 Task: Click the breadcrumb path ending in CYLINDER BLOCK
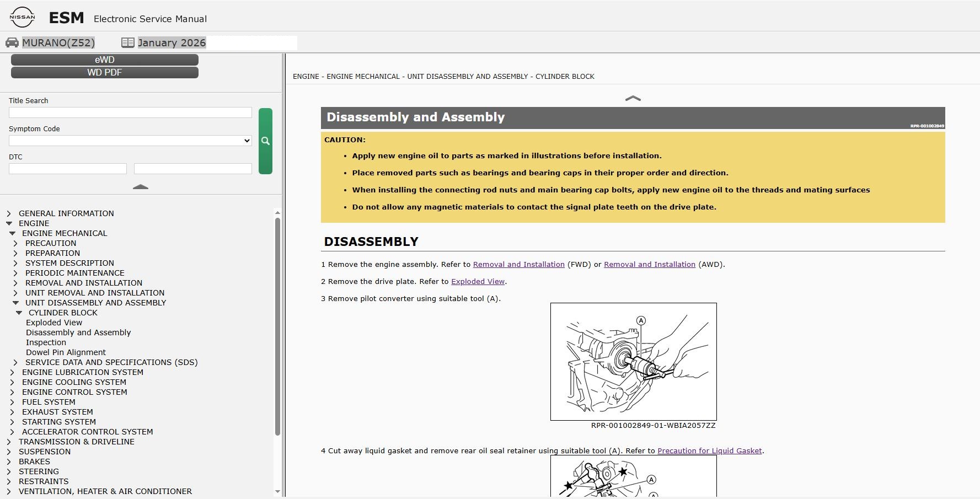click(443, 77)
